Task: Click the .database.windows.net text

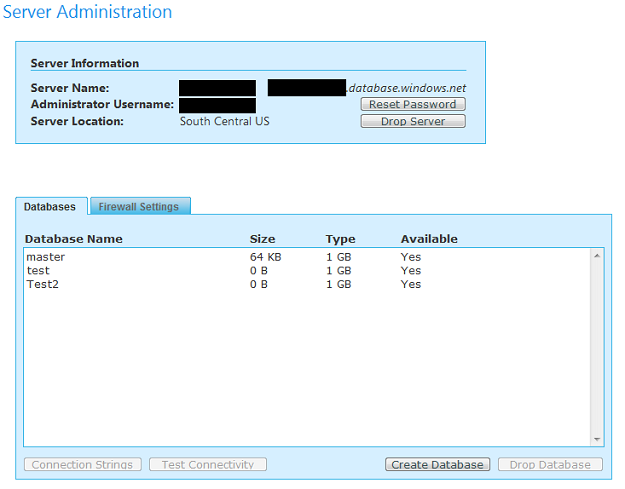Action: 406,88
